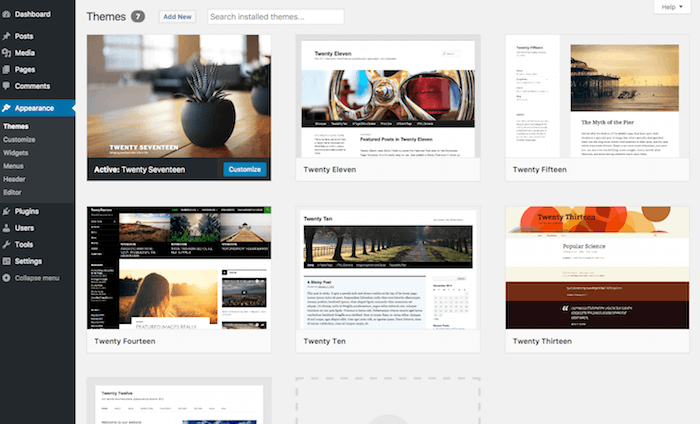Click the Twenty Thirteen theme name

pyautogui.click(x=542, y=341)
